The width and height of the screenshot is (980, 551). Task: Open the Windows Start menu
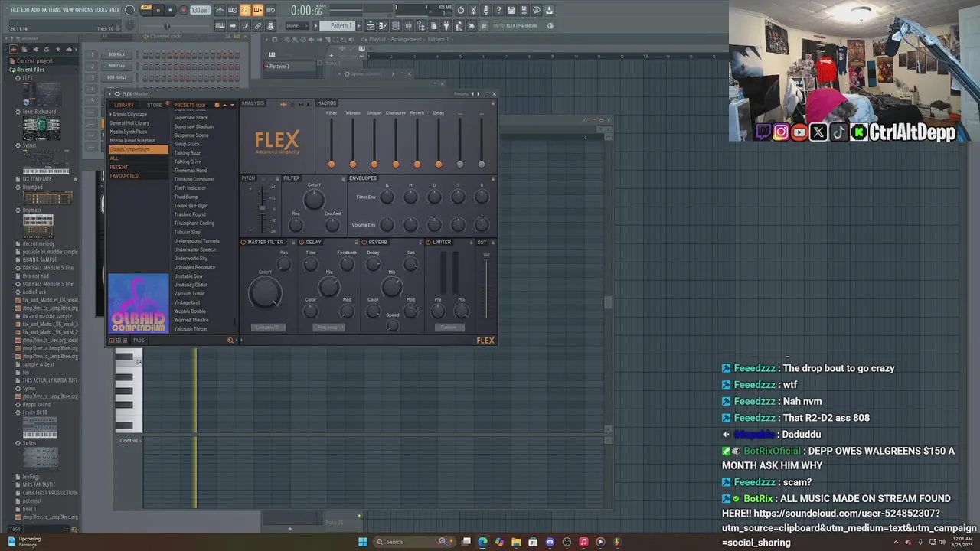pos(363,542)
